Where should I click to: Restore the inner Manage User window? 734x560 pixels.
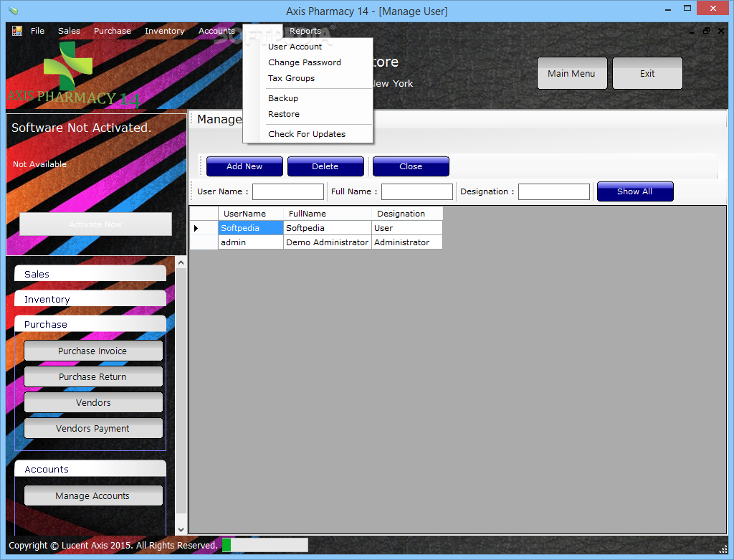(706, 31)
